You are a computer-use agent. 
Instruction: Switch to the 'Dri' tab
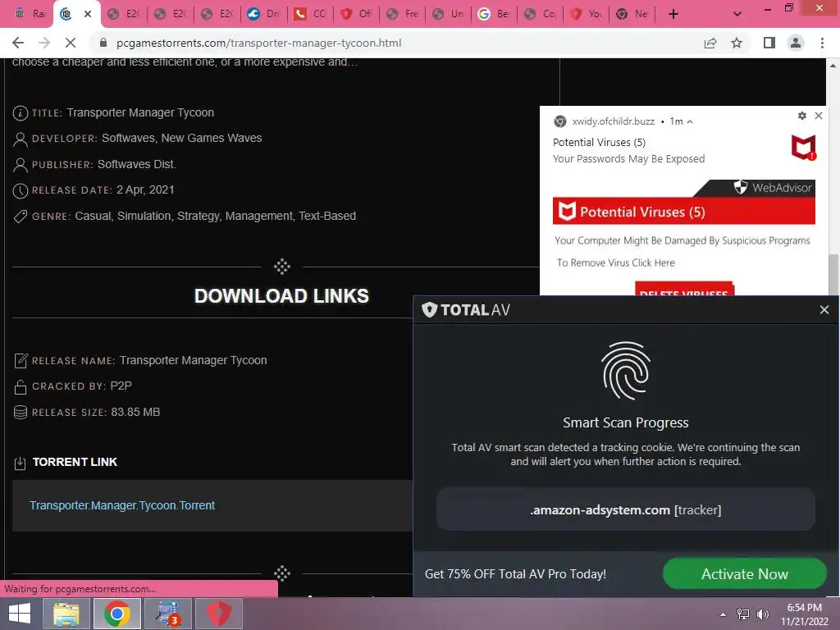tap(263, 14)
